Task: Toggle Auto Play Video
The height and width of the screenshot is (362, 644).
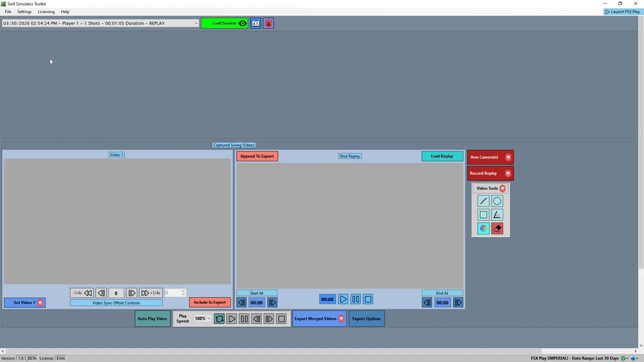Action: point(152,319)
